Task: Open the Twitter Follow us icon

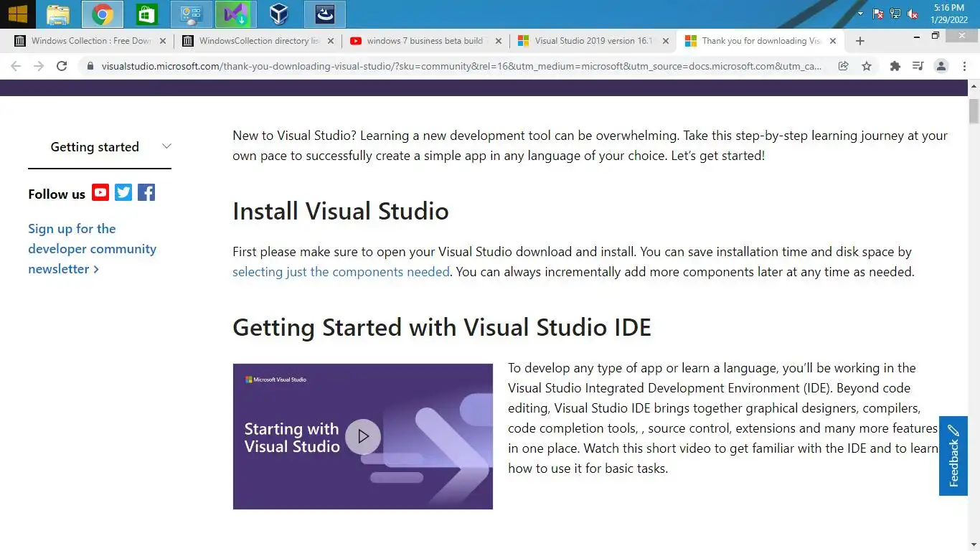Action: pos(123,192)
